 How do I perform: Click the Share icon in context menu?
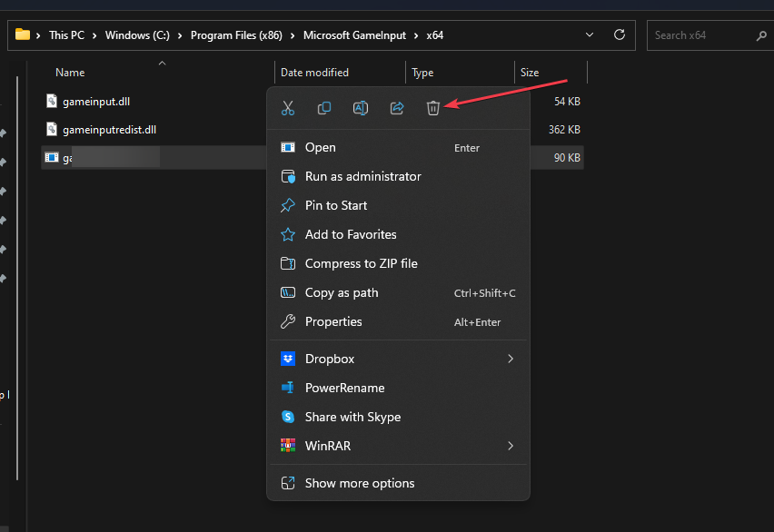(x=397, y=108)
